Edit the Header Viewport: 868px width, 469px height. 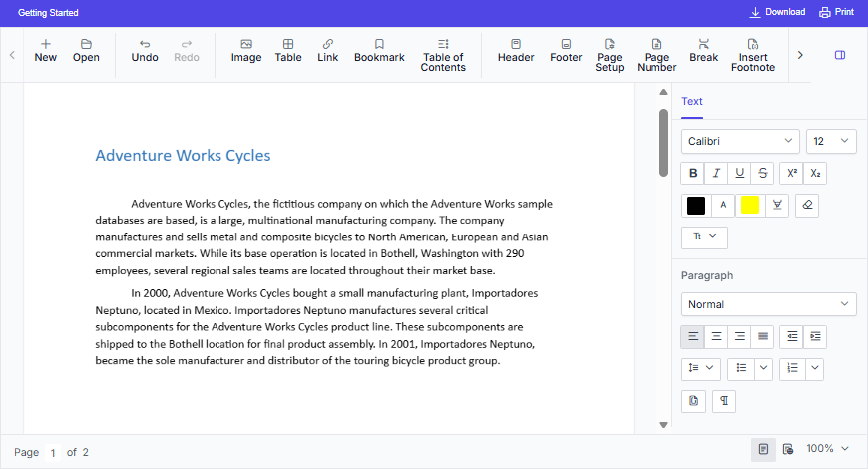[x=516, y=51]
